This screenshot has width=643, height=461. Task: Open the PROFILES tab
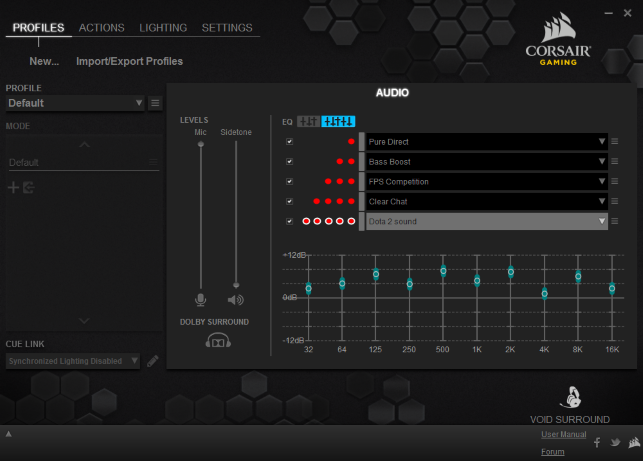pyautogui.click(x=39, y=27)
